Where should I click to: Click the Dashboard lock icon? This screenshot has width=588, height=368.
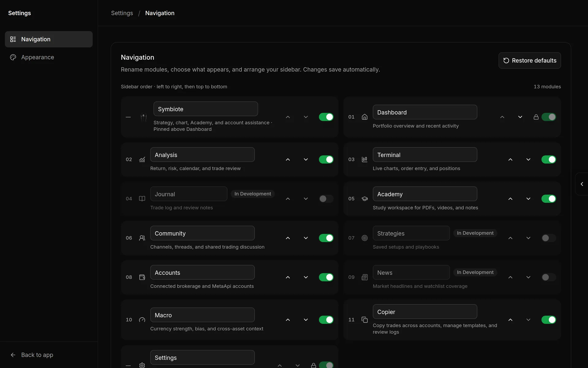(x=536, y=117)
